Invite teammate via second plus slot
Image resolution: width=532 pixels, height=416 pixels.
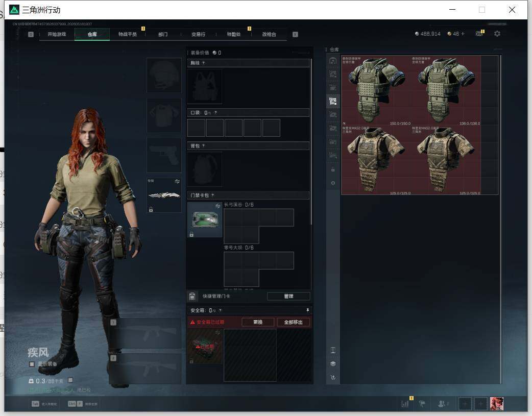click(480, 404)
